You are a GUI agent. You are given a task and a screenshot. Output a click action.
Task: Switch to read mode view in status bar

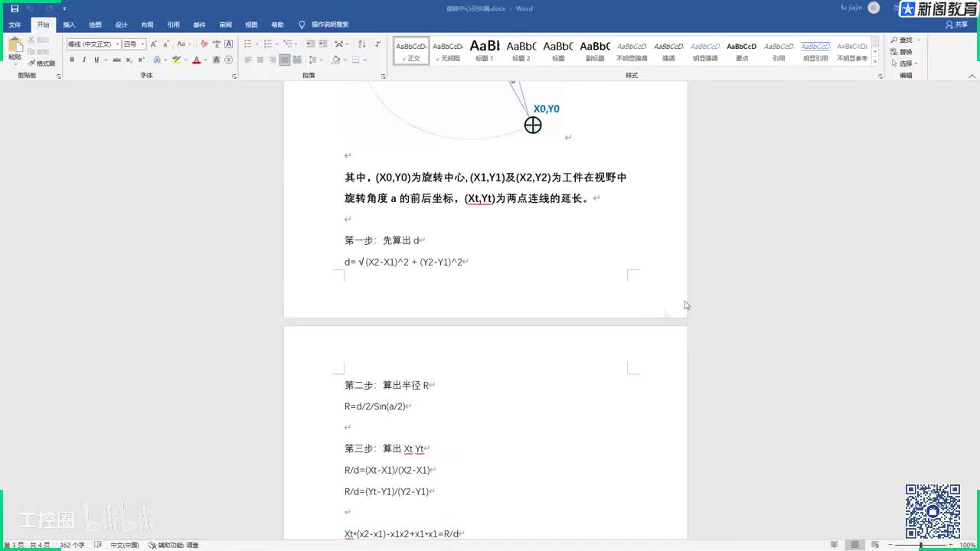[x=834, y=545]
